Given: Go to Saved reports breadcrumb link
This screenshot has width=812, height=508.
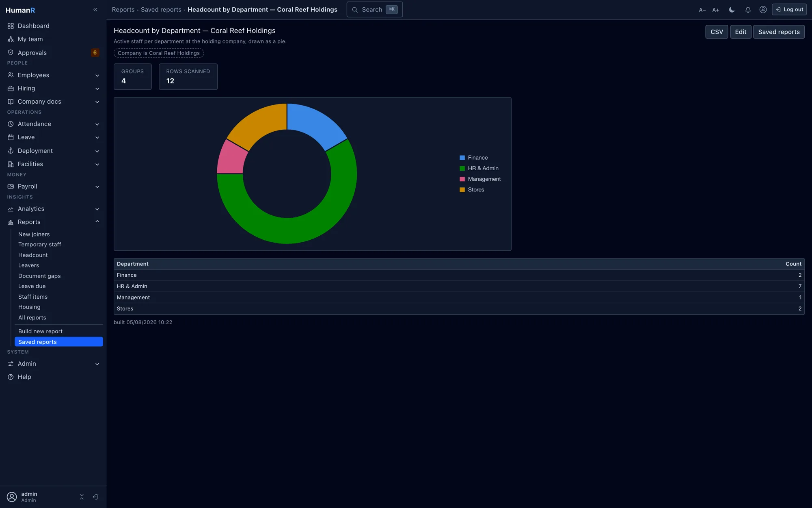Looking at the screenshot, I should tap(161, 10).
